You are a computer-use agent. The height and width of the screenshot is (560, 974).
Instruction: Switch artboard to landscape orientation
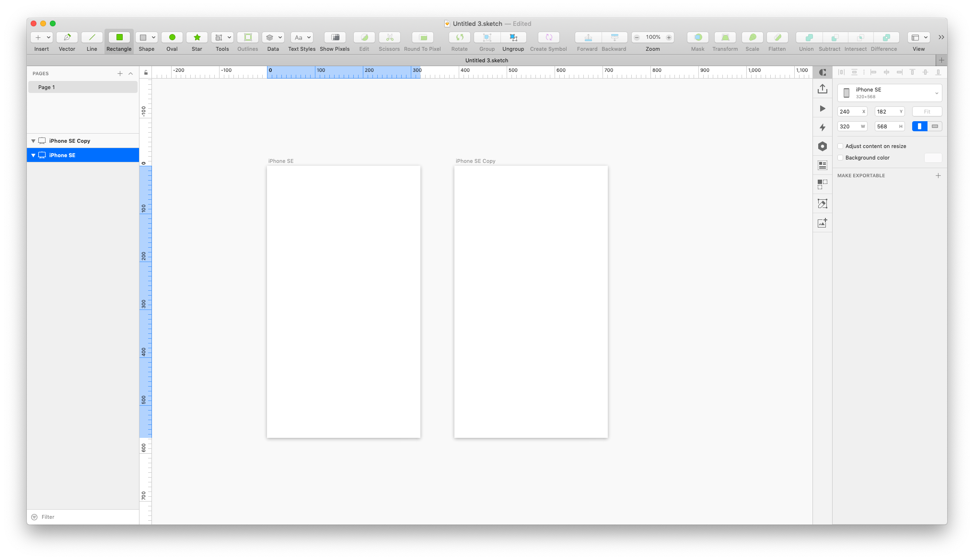coord(935,126)
